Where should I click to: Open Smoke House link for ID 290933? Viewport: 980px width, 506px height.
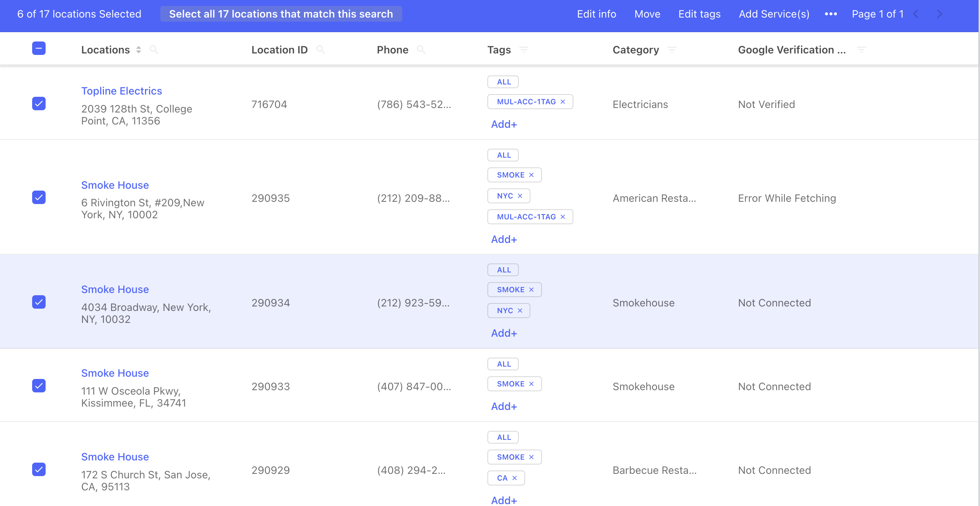(115, 373)
